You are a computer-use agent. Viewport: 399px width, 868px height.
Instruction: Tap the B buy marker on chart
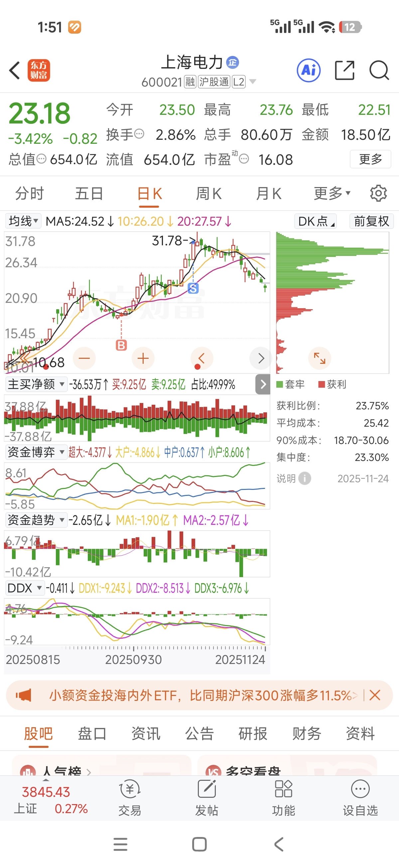pos(121,345)
